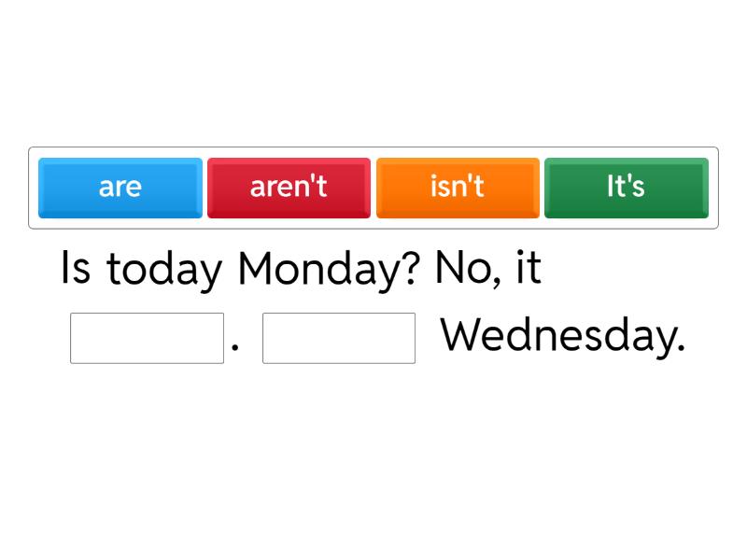This screenshot has width=747, height=560.
Task: Focus the empty slot after "No, it"
Action: (147, 338)
